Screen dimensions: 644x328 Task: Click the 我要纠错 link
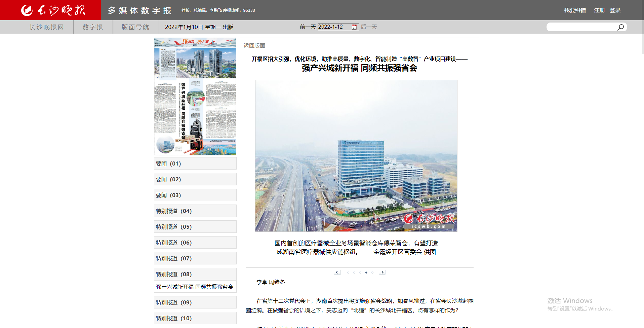(x=574, y=10)
